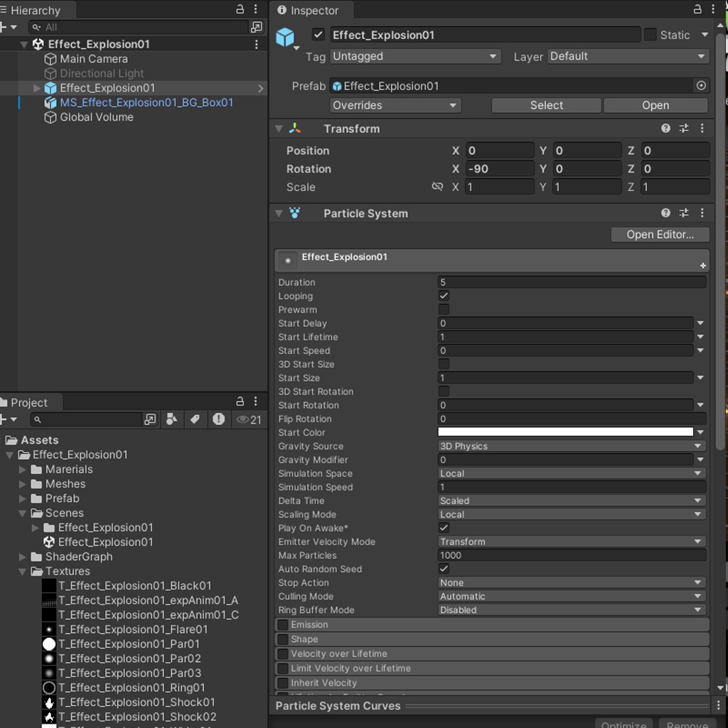The height and width of the screenshot is (728, 728).
Task: Open the Particle System kebab menu icon
Action: [702, 213]
